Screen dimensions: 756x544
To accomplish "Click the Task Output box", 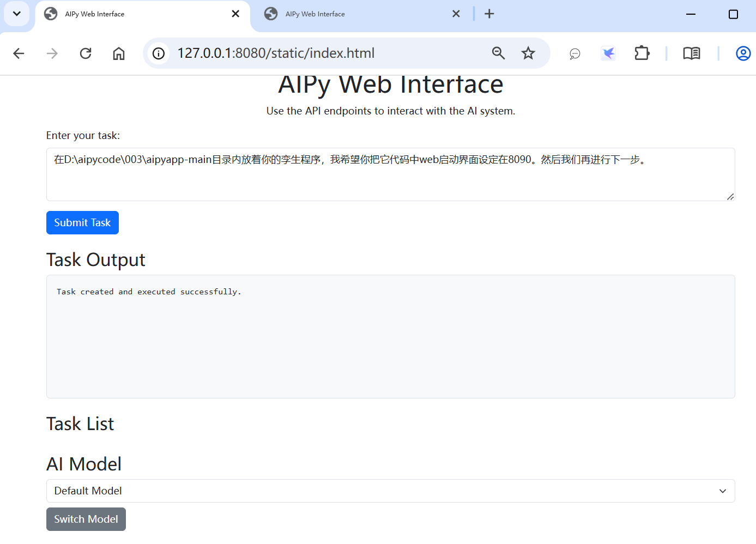I will point(390,336).
